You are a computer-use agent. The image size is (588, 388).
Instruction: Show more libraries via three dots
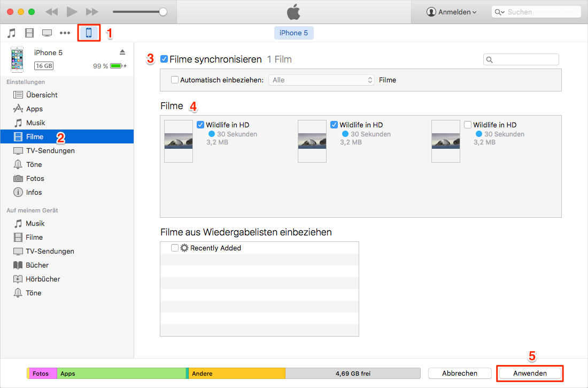coord(65,33)
